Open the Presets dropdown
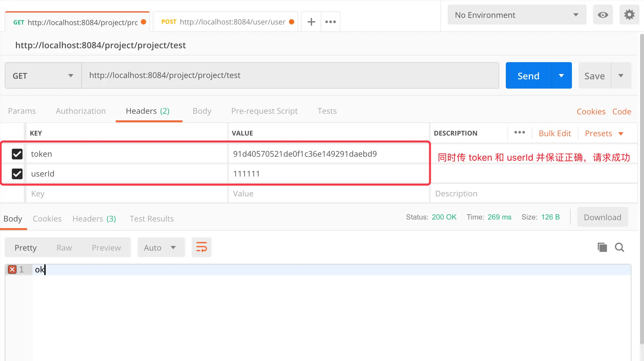This screenshot has height=361, width=644. click(x=604, y=134)
